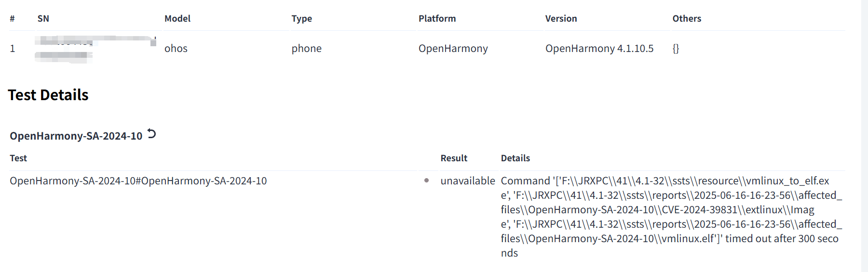Viewport: 868px width, 272px height.
Task: Select the # column header
Action: point(12,18)
